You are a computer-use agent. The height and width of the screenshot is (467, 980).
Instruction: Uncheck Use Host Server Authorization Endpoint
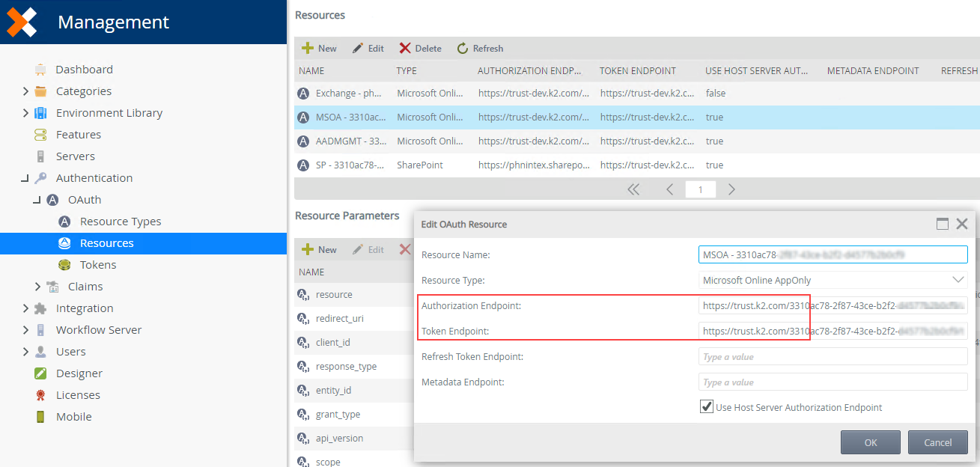[x=706, y=407]
